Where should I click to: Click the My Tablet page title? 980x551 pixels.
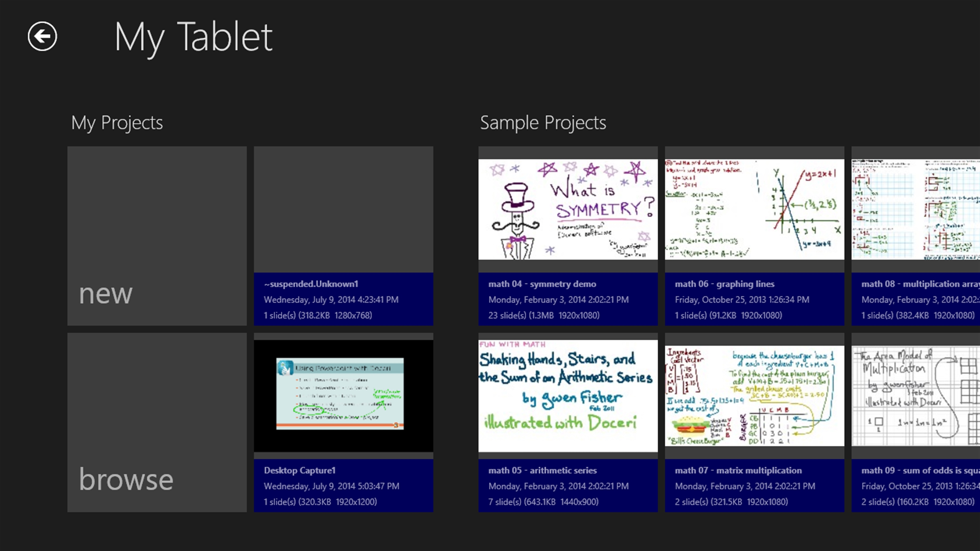(193, 37)
